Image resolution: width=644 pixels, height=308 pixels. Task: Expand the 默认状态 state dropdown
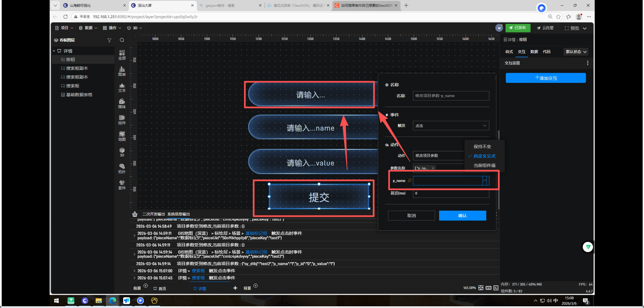point(576,52)
